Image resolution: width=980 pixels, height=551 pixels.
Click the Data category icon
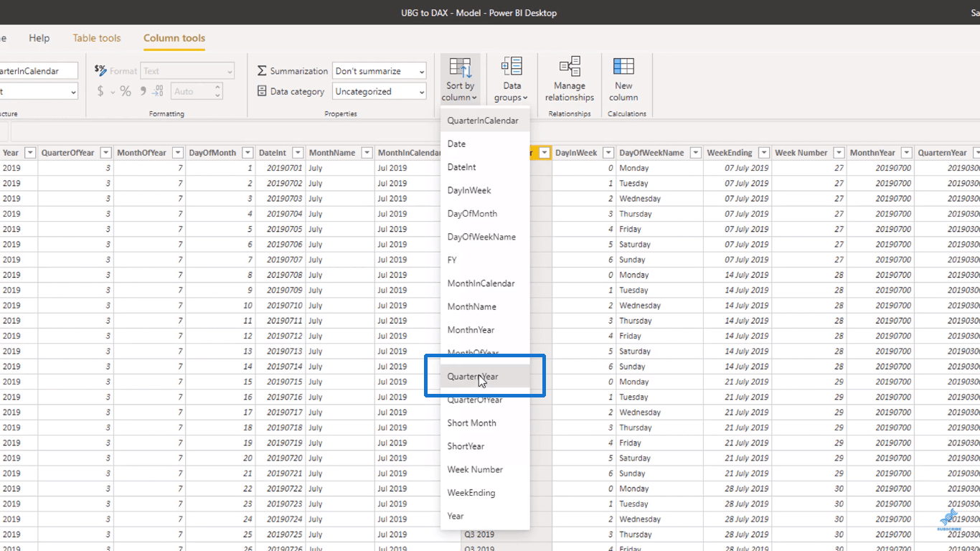(262, 91)
